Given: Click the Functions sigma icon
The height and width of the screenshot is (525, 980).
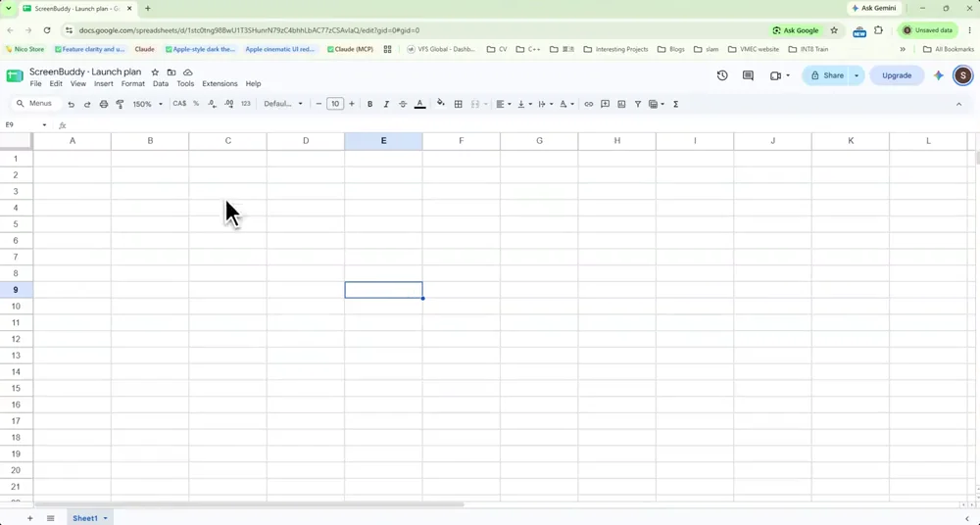Looking at the screenshot, I should point(675,104).
